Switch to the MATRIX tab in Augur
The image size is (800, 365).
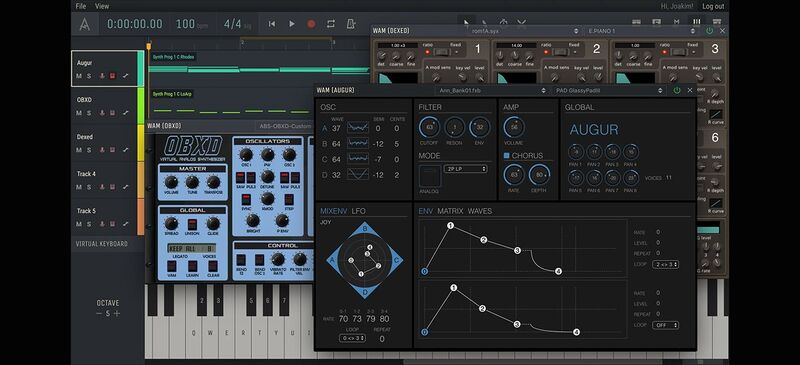(450, 211)
